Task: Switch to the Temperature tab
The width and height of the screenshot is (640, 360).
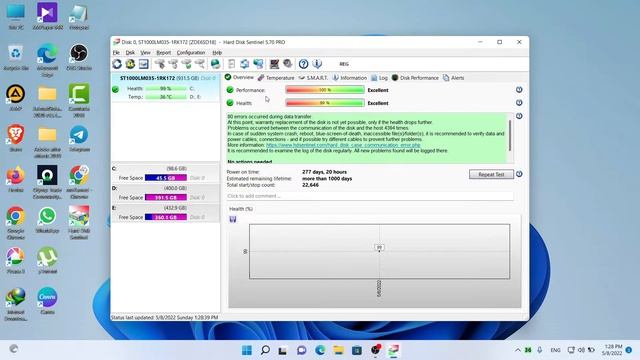Action: pos(276,78)
